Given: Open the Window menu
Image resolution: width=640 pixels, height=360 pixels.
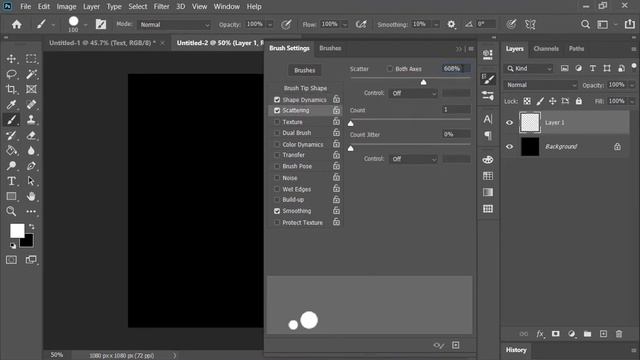Looking at the screenshot, I should (x=227, y=7).
